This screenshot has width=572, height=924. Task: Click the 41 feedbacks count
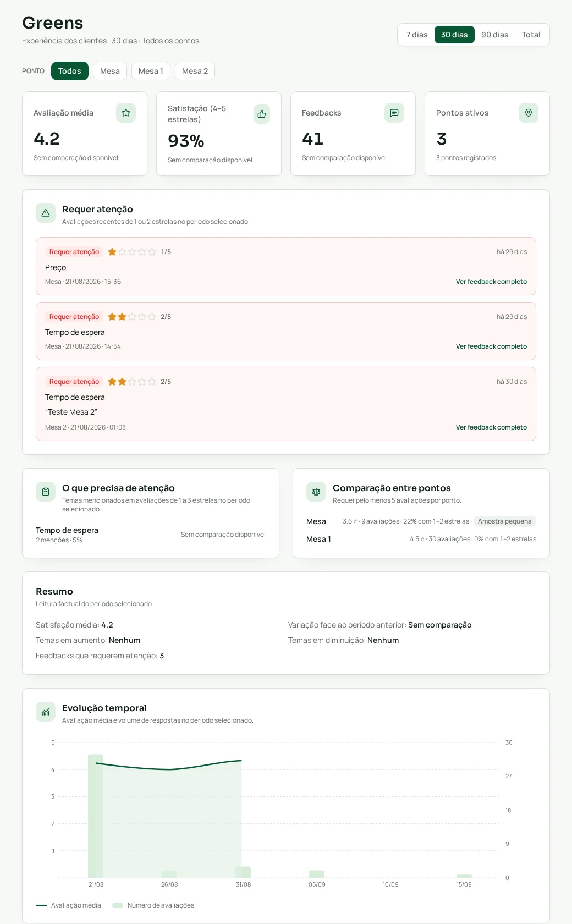[312, 139]
